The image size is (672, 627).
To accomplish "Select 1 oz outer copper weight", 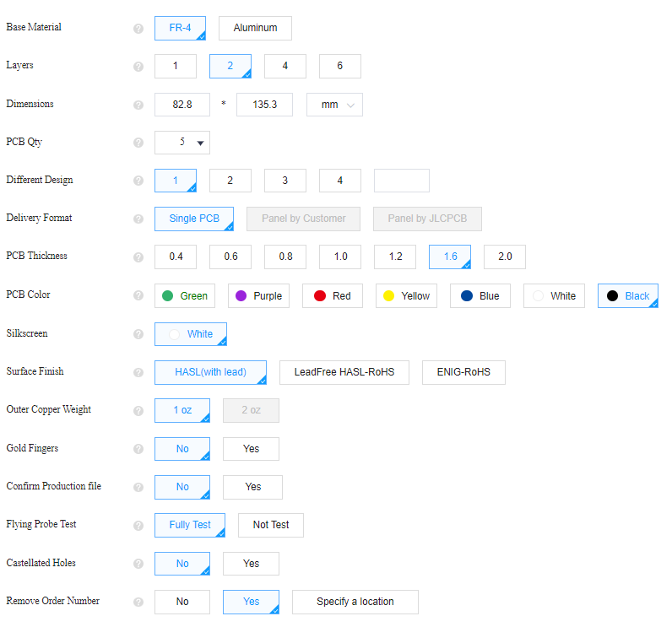I will (x=182, y=410).
